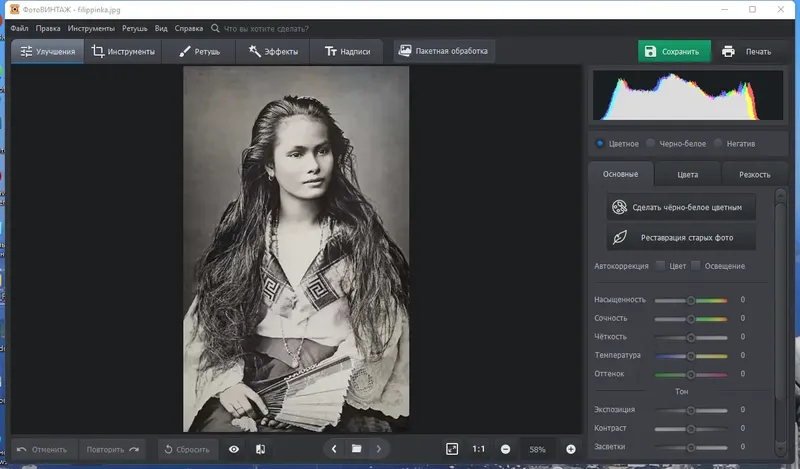This screenshot has height=469, width=800.
Task: Enable the Цвет autocorrection checkbox
Action: pyautogui.click(x=660, y=266)
